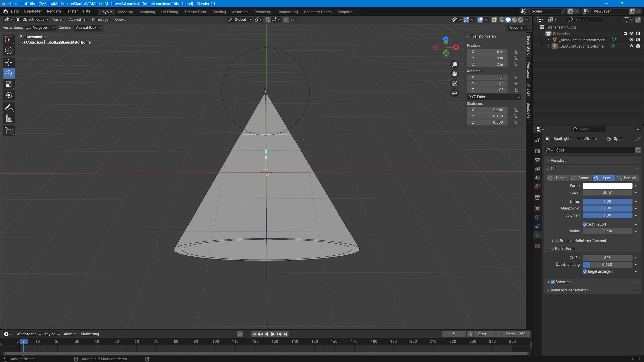
Task: Open the Objektmodus mode dropdown
Action: point(32,20)
